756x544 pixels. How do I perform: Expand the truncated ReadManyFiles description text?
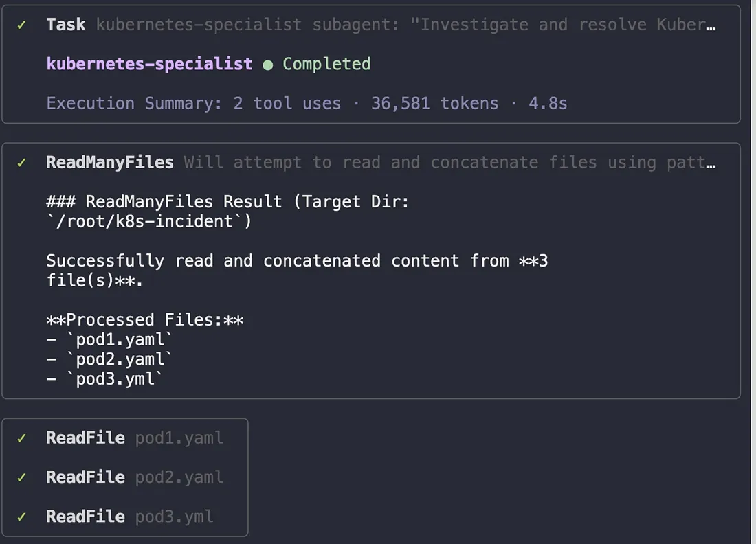point(449,163)
